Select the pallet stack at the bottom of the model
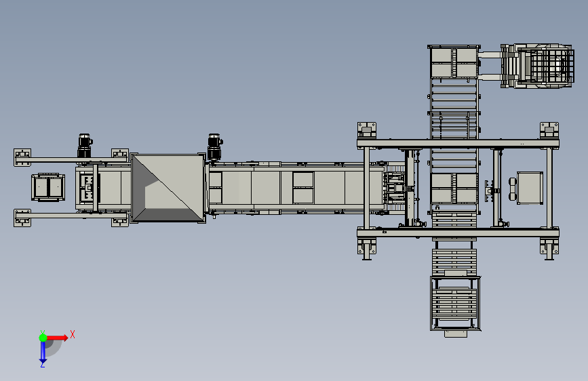The image size is (588, 381). [x=455, y=304]
